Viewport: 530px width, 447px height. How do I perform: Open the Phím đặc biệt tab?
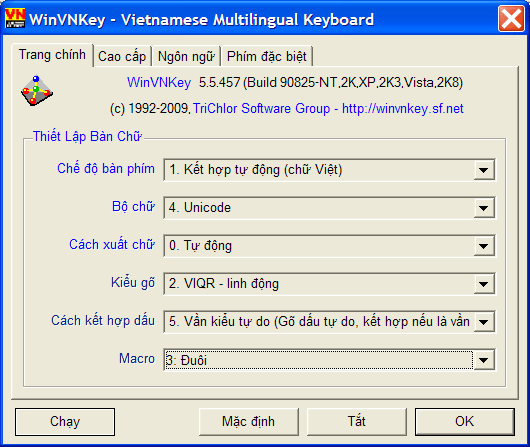(266, 56)
